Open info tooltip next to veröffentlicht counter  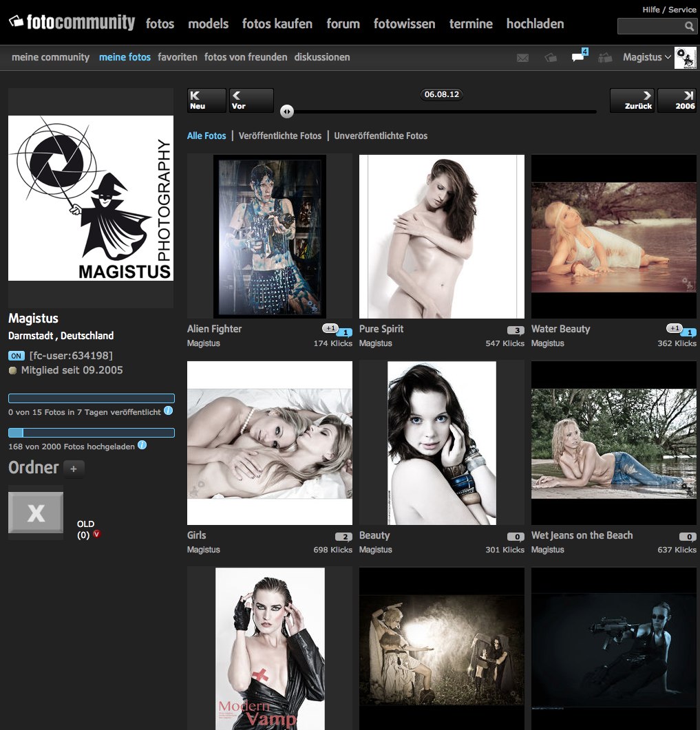(169, 411)
